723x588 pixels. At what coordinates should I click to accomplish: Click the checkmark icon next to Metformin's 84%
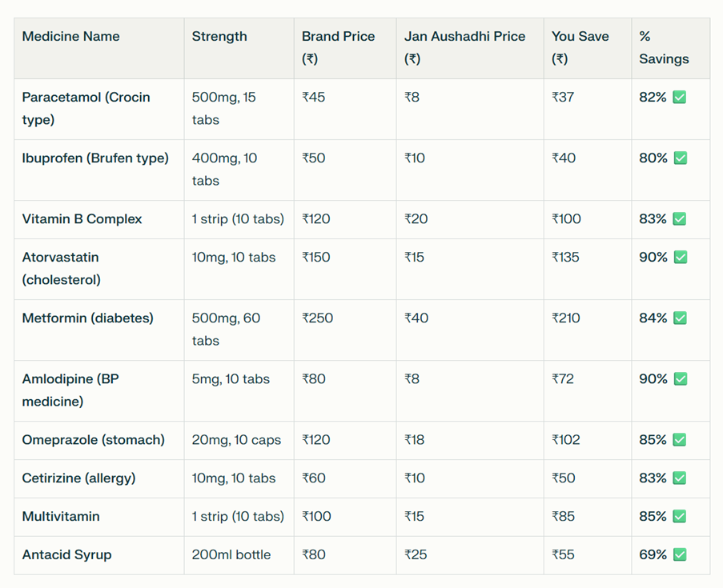[x=680, y=318]
